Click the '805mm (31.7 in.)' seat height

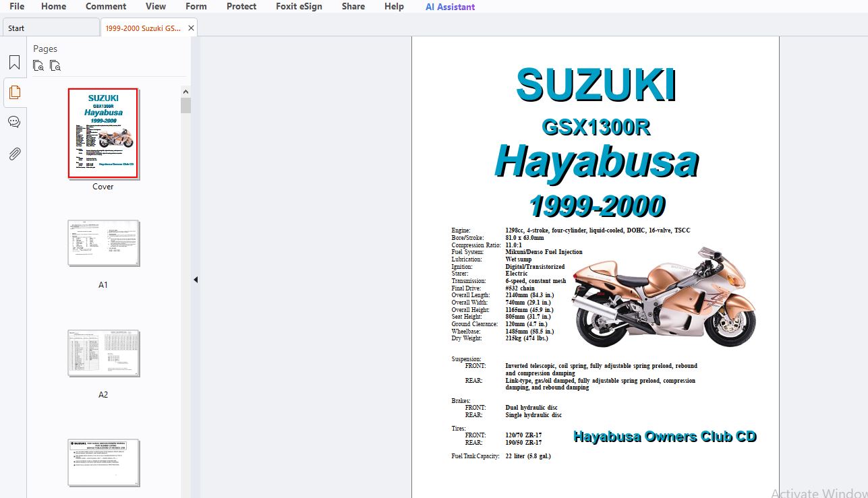click(528, 317)
